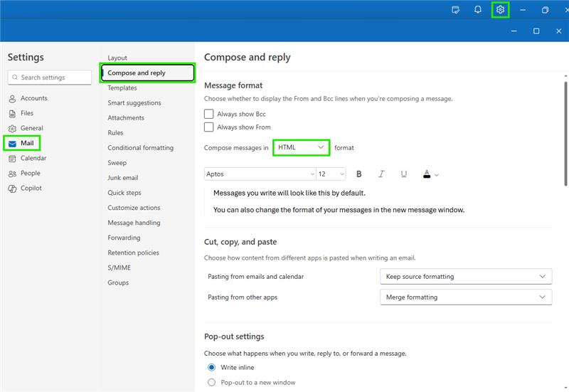The height and width of the screenshot is (392, 569).
Task: Click the 'Pasting from other apps' label
Action: [x=243, y=297]
